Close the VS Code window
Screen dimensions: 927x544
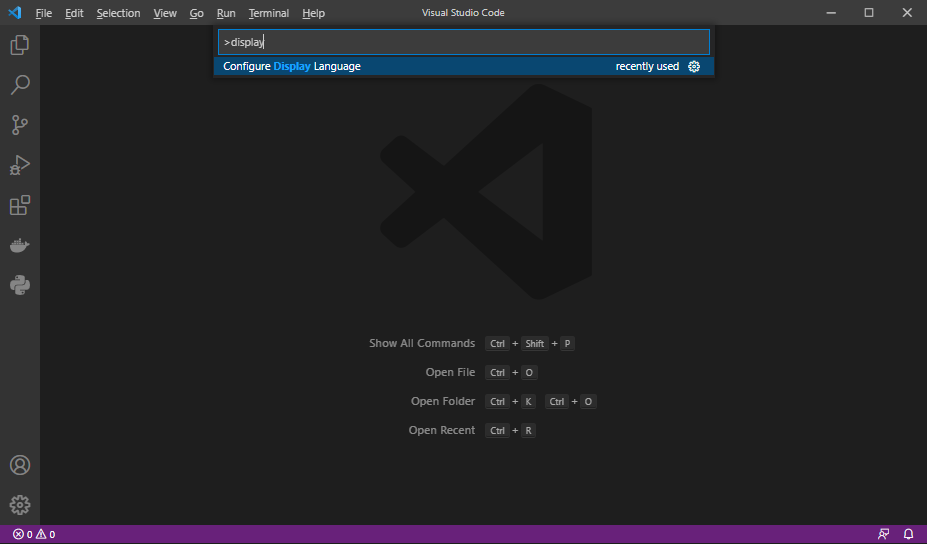(x=907, y=12)
